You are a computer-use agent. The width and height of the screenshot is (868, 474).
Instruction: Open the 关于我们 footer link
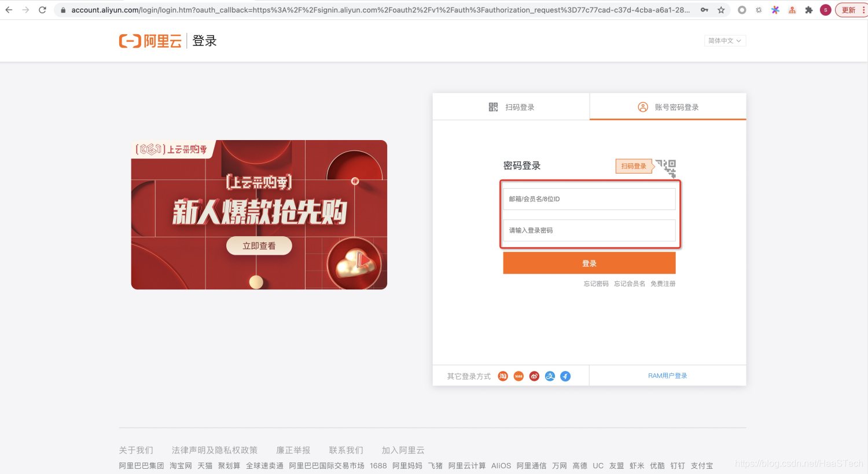click(x=136, y=450)
